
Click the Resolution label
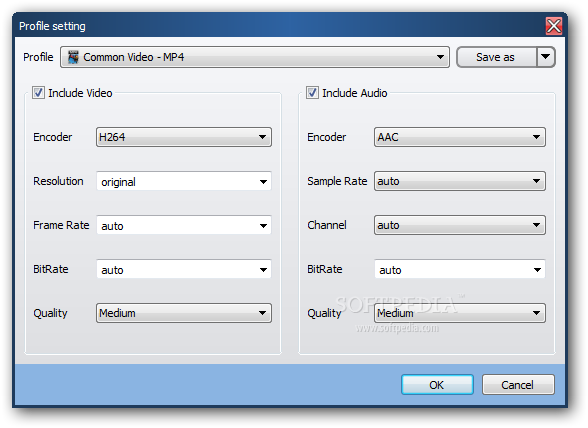58,181
